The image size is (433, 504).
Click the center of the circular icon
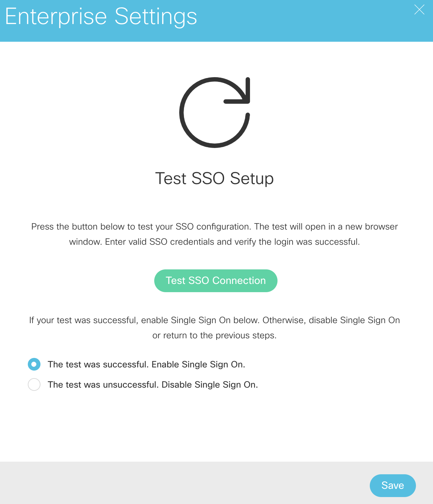click(x=215, y=112)
